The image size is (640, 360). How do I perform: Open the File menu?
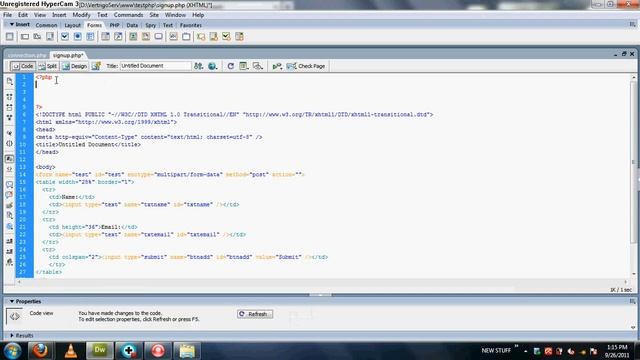click(7, 15)
